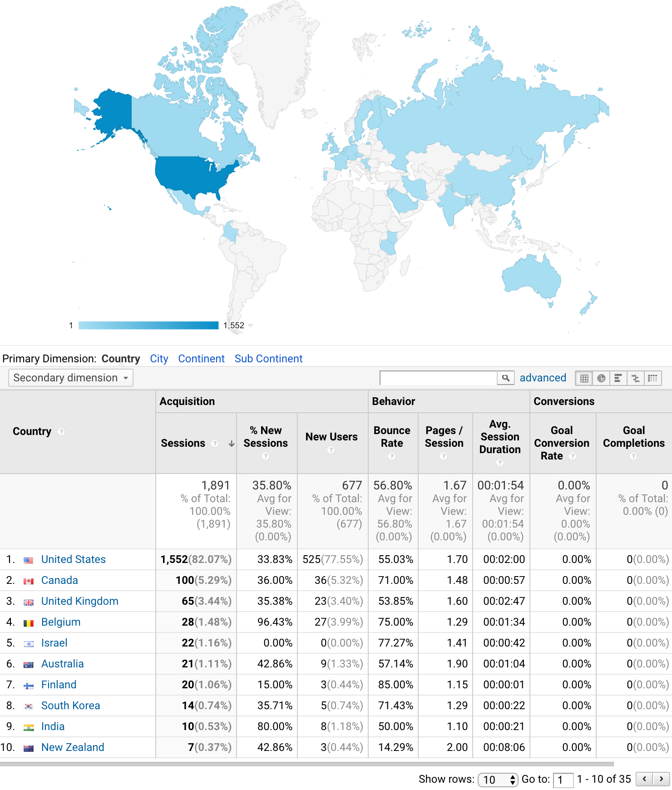Sort by Pages / Session header
Viewport: 672px width, 790px height.
444,437
